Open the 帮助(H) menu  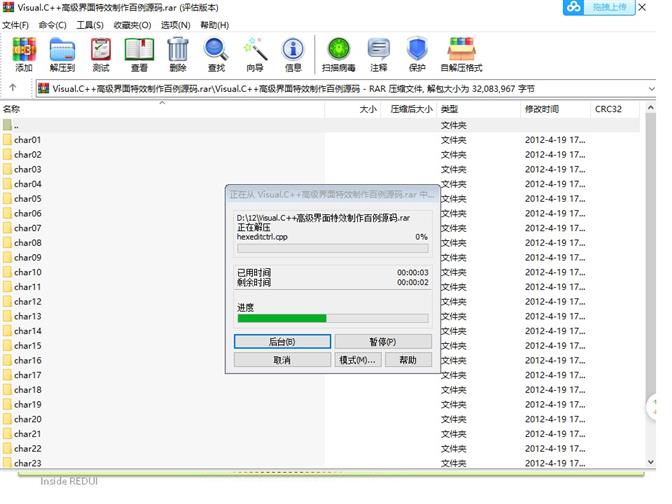click(215, 25)
